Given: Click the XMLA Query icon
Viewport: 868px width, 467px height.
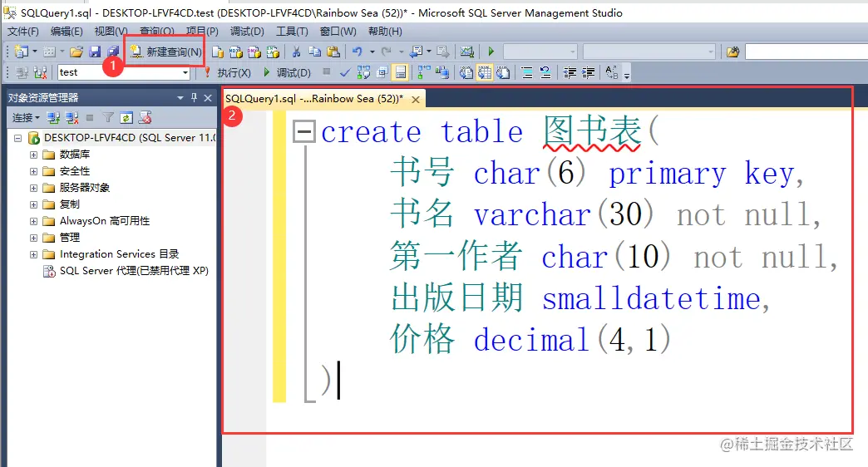Looking at the screenshot, I should tap(273, 52).
